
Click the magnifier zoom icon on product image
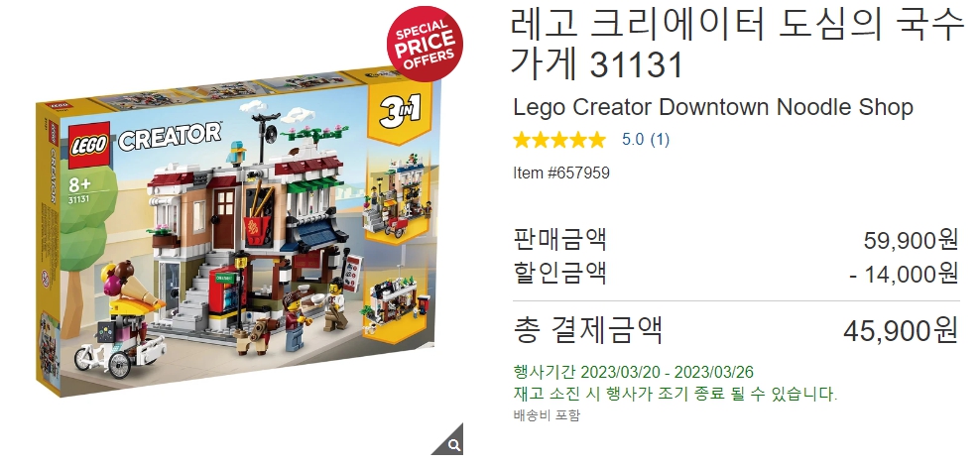point(452,443)
